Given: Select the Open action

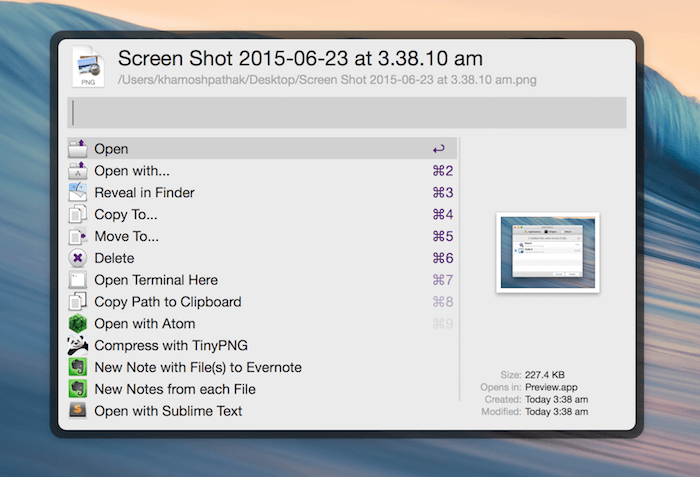Looking at the screenshot, I should point(111,149).
